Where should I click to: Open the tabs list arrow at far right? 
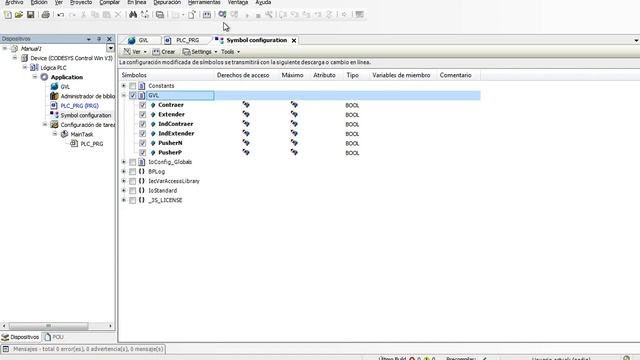pyautogui.click(x=636, y=40)
